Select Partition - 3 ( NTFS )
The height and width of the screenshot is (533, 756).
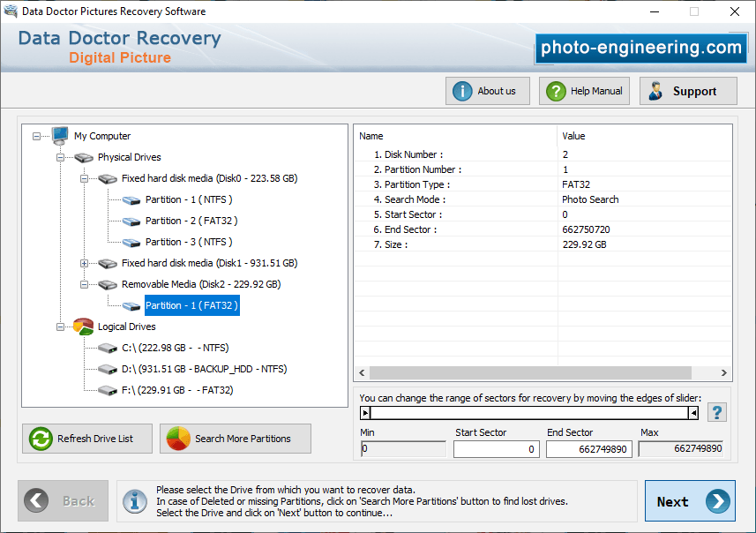point(189,242)
